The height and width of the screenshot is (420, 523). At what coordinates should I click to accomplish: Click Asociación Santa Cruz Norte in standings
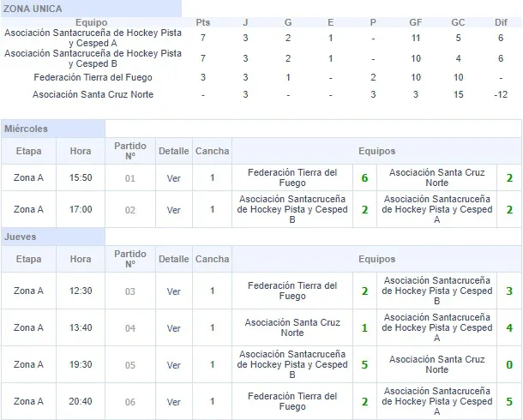[x=93, y=94]
